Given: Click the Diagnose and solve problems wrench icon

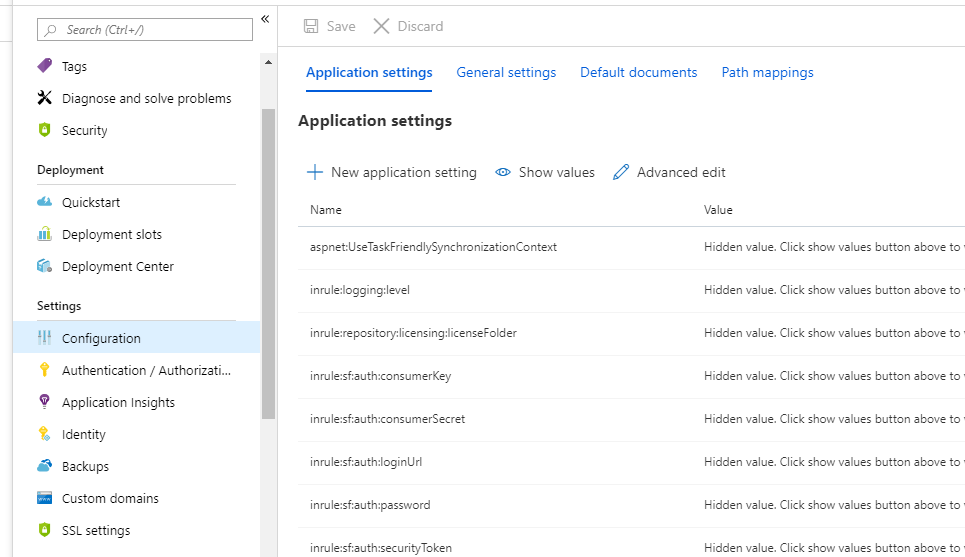Looking at the screenshot, I should [44, 97].
